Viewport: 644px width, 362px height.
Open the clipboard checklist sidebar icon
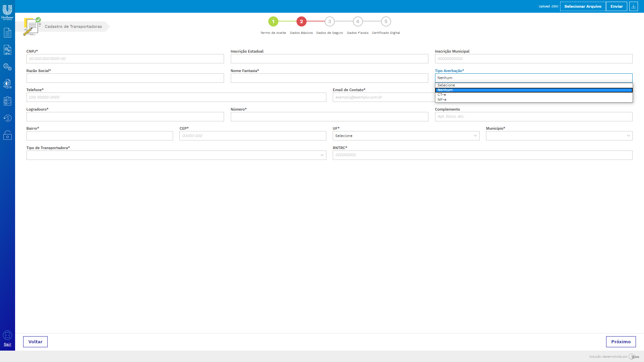(x=7, y=101)
